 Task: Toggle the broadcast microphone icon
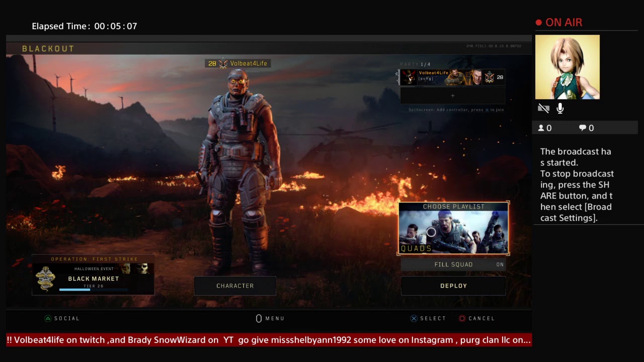pyautogui.click(x=560, y=109)
